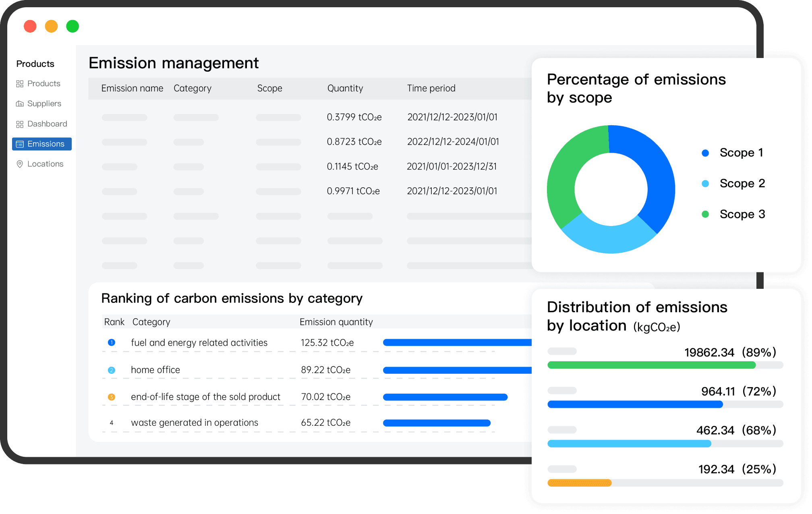812x514 pixels.
Task: Open the Dashboard panel icon
Action: (x=19, y=124)
